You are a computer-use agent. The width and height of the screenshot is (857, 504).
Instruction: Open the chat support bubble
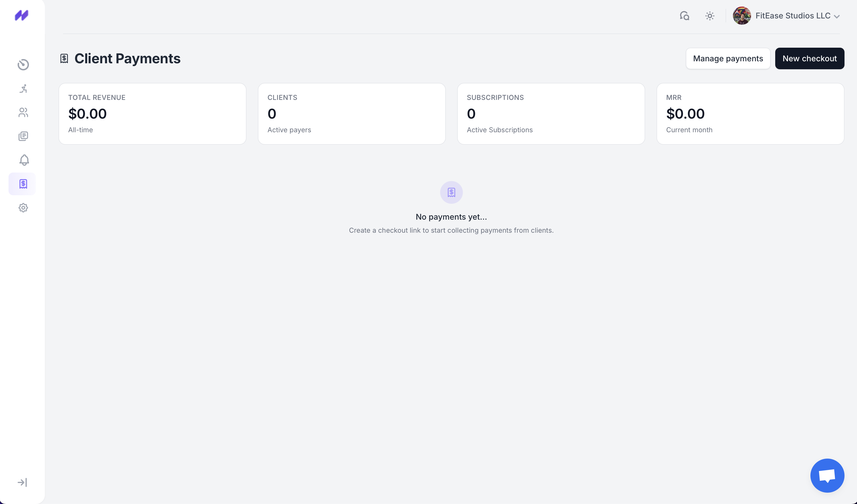pyautogui.click(x=827, y=475)
